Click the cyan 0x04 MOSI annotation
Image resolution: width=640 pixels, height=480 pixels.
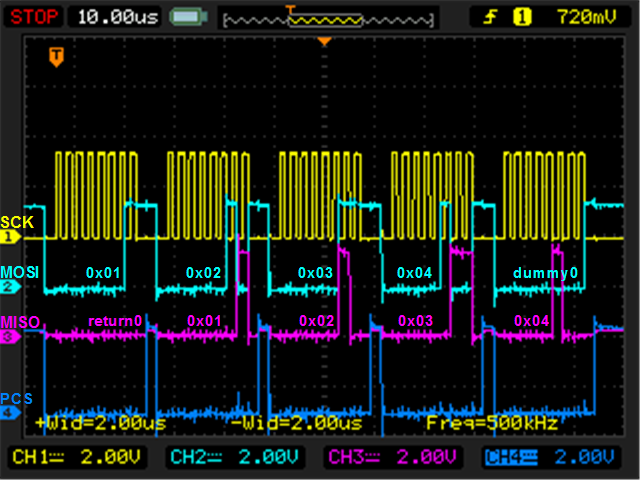tap(415, 273)
